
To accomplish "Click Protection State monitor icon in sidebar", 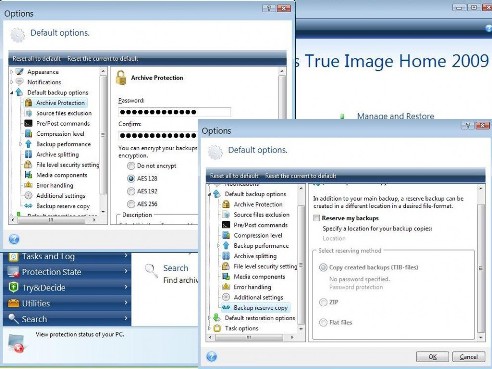I will pyautogui.click(x=13, y=272).
